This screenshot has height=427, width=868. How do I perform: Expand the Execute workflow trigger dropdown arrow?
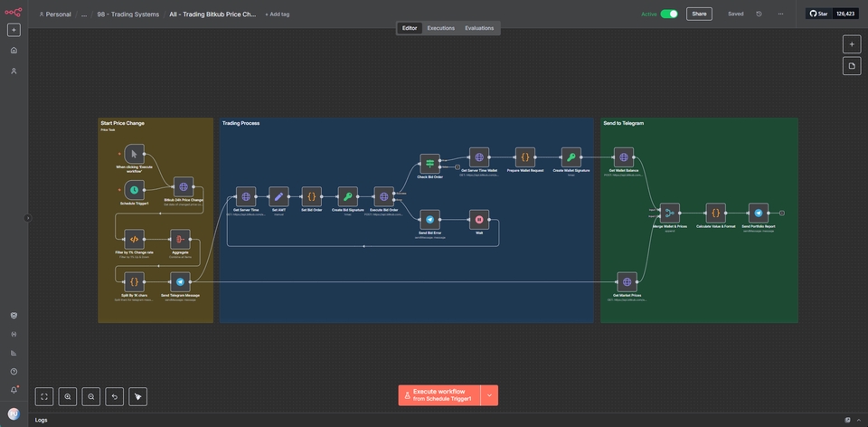click(x=489, y=395)
